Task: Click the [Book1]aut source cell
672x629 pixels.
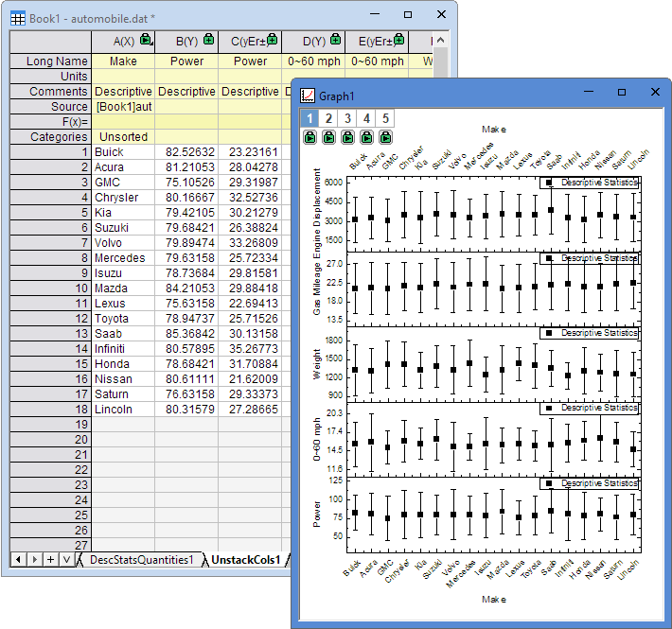Action: (x=123, y=107)
